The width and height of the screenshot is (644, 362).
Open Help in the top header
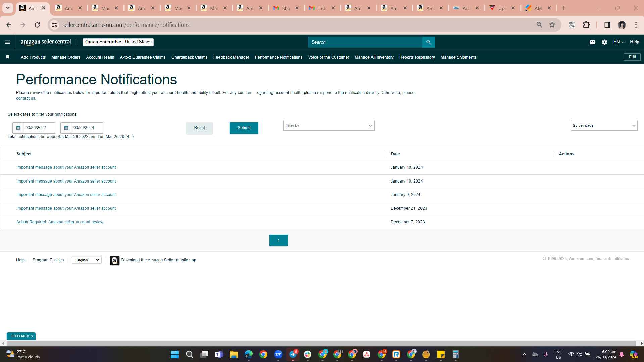634,42
